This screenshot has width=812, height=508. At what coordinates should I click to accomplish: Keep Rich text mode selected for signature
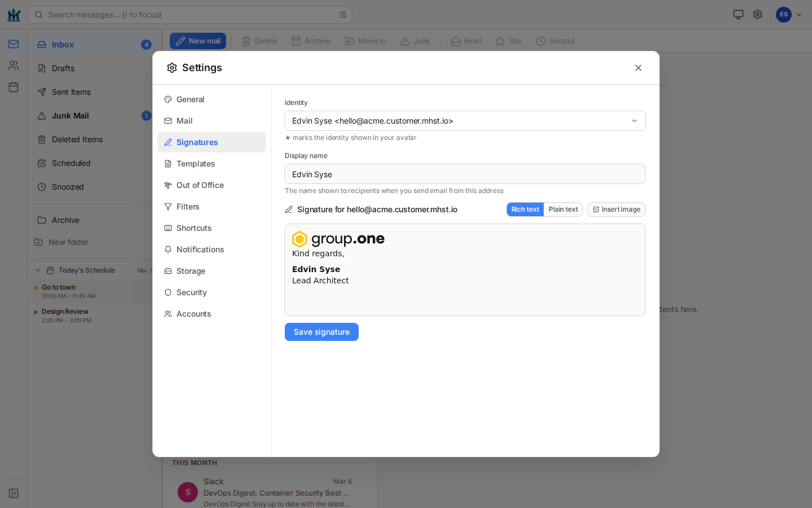524,209
